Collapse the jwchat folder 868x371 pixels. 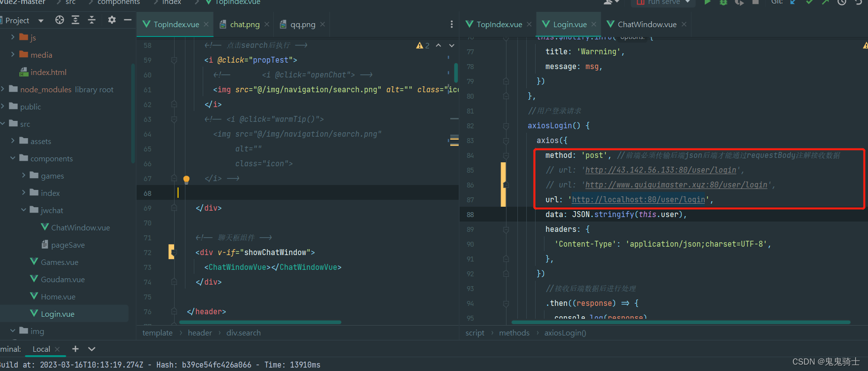coord(23,210)
